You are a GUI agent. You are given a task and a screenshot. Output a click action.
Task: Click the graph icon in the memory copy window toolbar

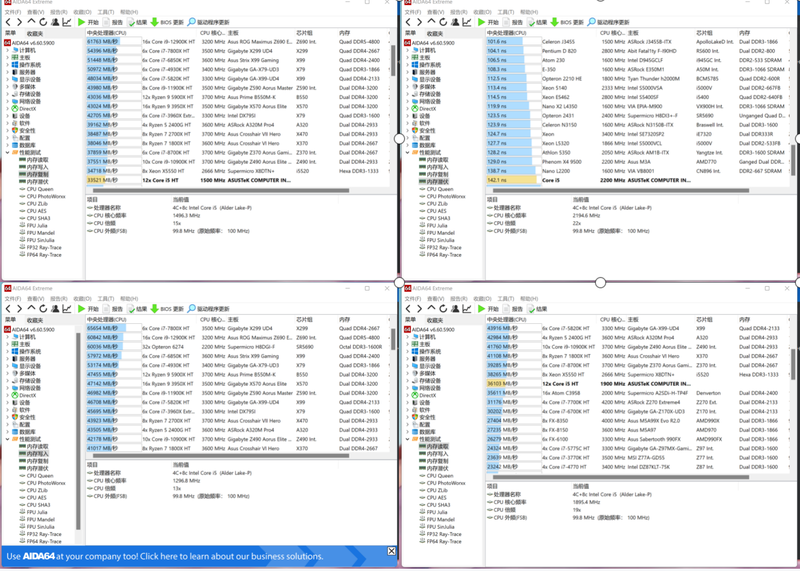pyautogui.click(x=67, y=22)
